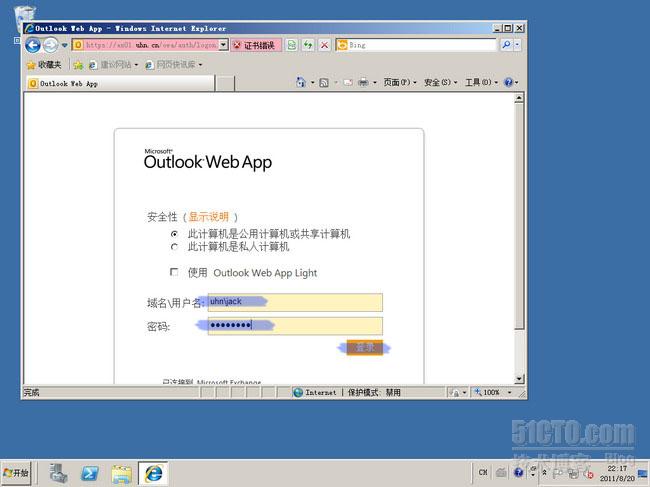Open Windows Explorer folder on the taskbar
The width and height of the screenshot is (650, 487).
(x=121, y=473)
